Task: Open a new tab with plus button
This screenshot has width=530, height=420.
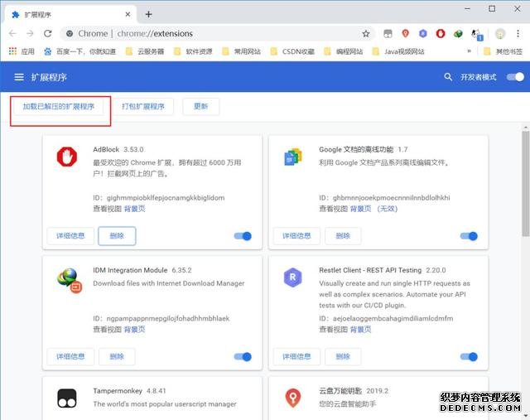Action: (148, 15)
